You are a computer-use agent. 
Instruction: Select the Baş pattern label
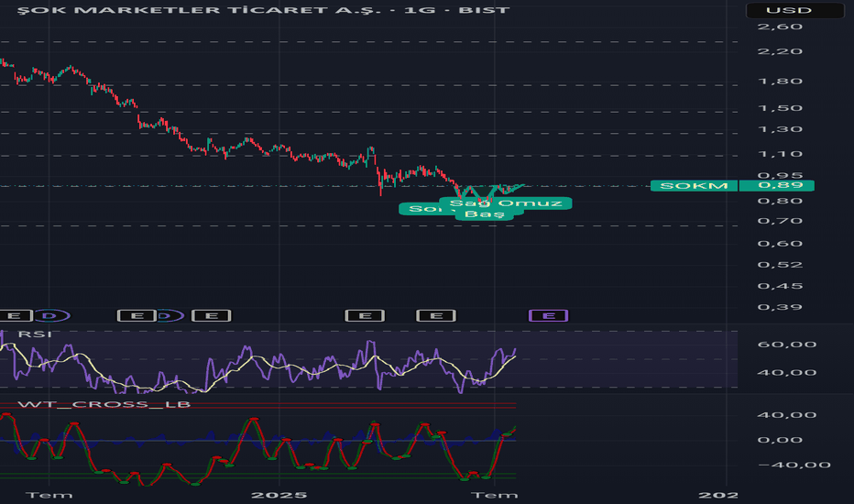tap(484, 214)
